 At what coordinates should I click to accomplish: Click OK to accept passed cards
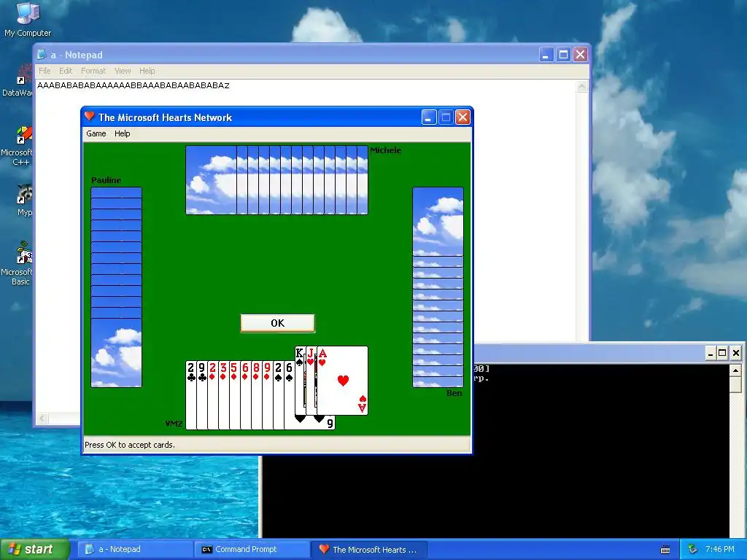click(x=277, y=323)
